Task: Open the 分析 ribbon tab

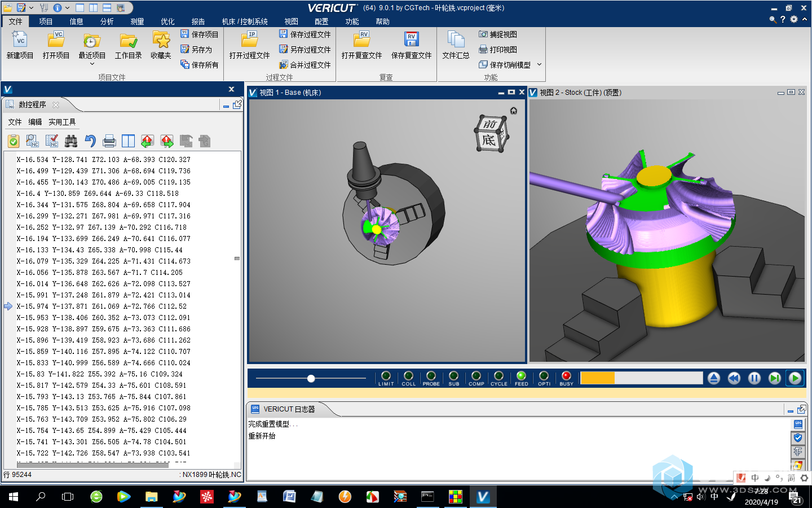Action: tap(107, 21)
